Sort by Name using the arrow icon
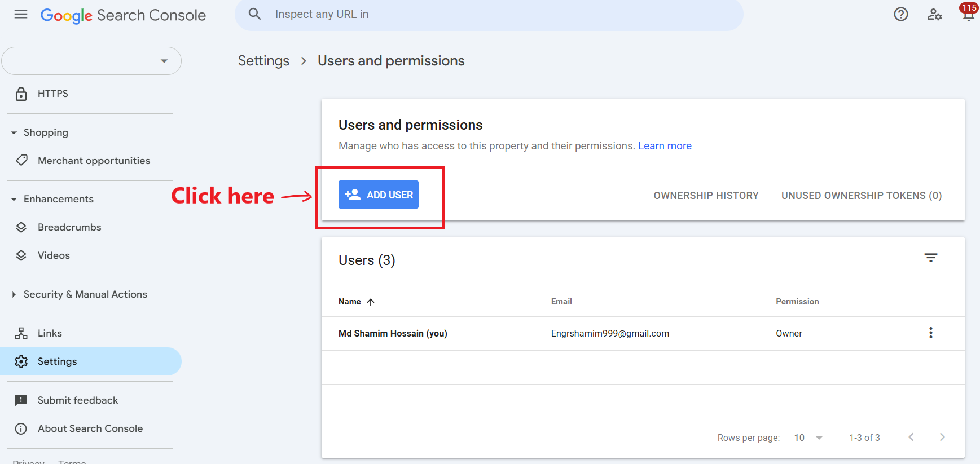 371,302
